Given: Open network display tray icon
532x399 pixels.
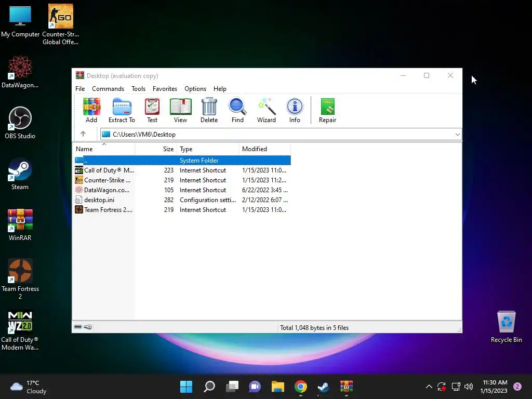Looking at the screenshot, I should tap(456, 387).
